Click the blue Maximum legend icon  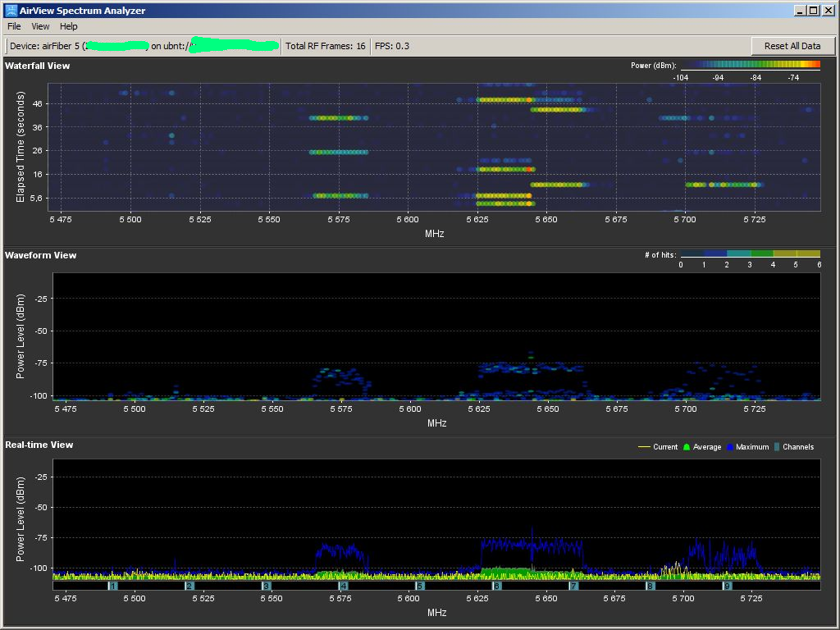tap(729, 447)
